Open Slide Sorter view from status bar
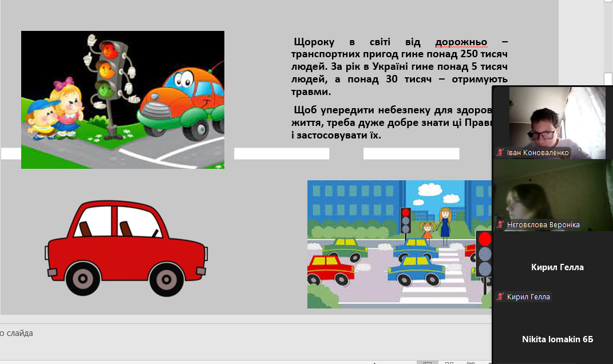This screenshot has width=613, height=364. (449, 362)
